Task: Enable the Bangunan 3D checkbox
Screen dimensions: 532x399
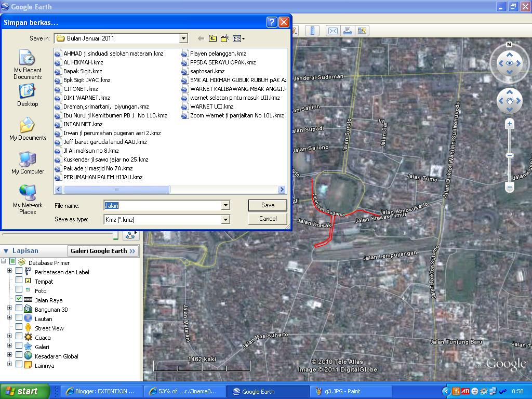Action: 19,308
